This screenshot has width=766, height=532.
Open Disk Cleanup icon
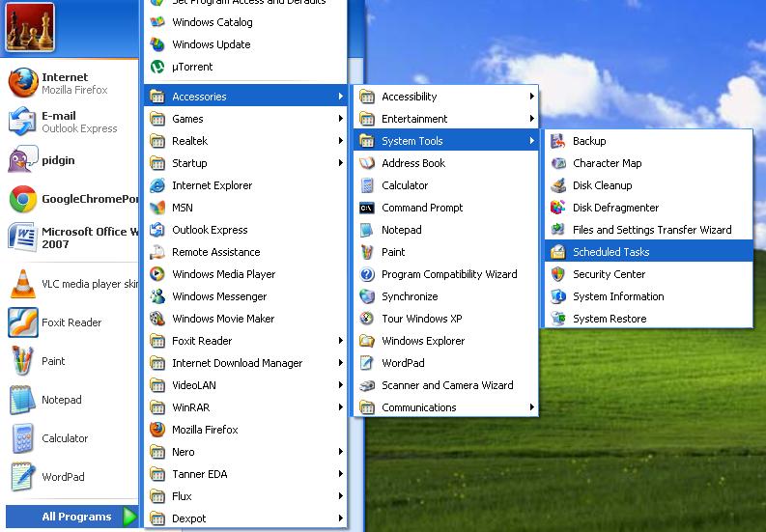[558, 185]
